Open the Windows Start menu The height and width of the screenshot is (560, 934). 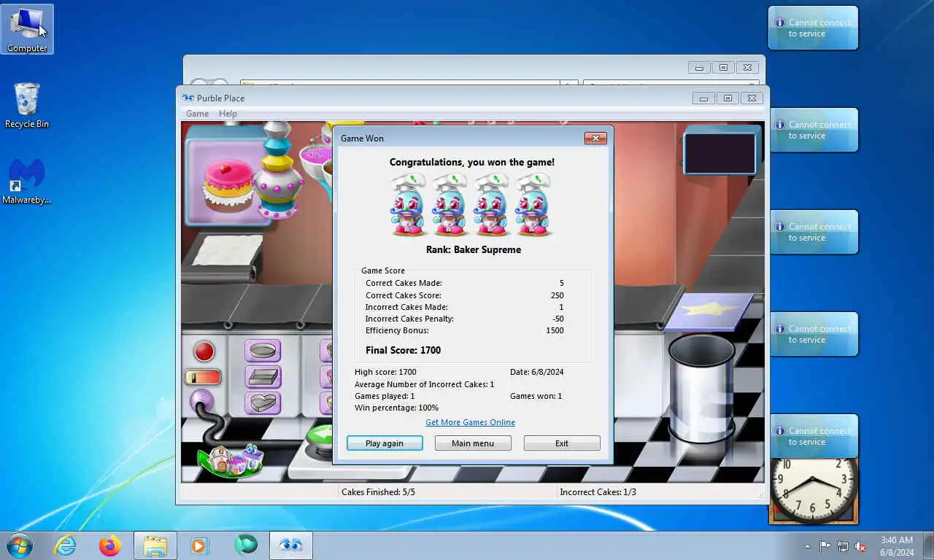tap(19, 545)
